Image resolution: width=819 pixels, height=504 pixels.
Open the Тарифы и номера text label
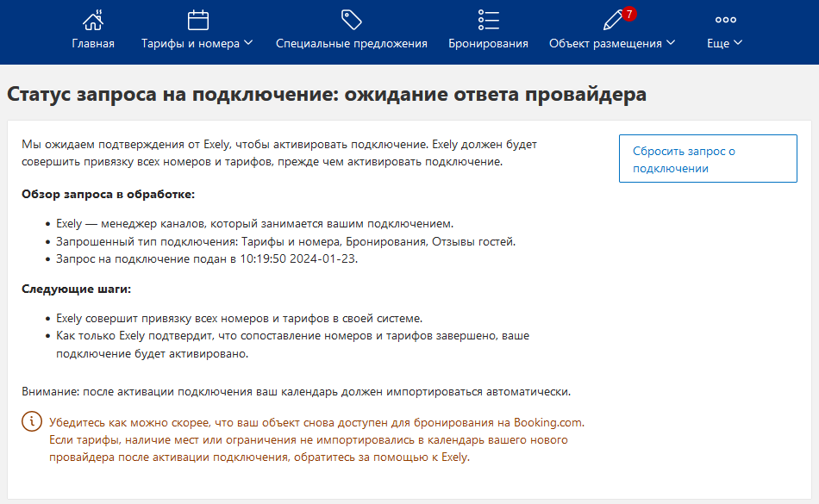point(191,44)
